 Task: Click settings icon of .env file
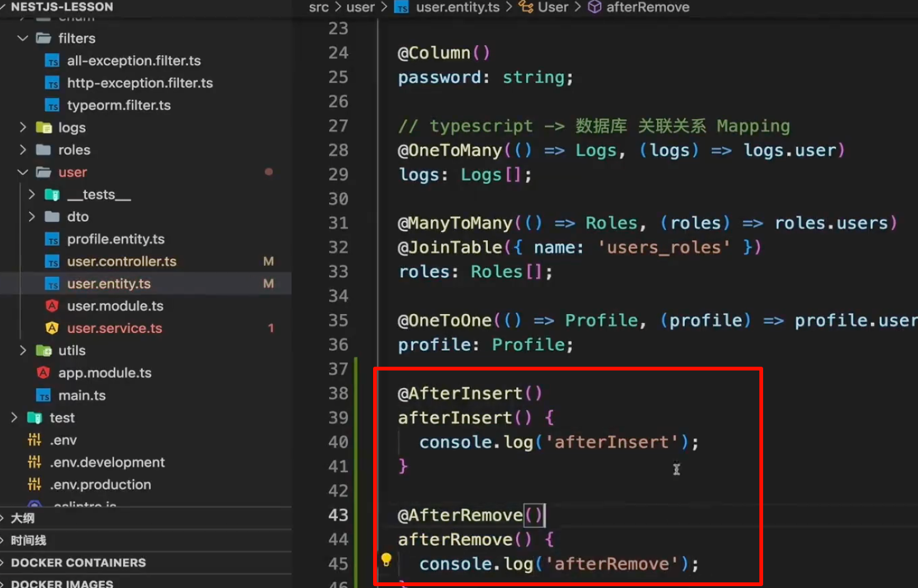click(x=34, y=439)
